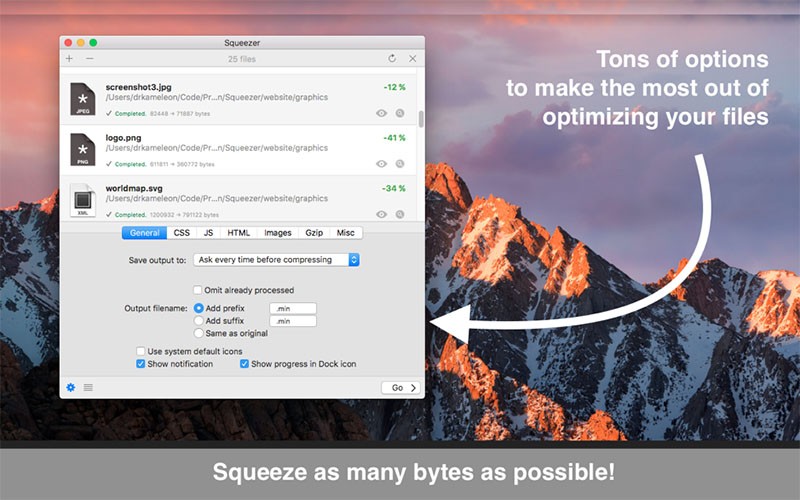This screenshot has height=500, width=800.
Task: Reveal screenshot3.jpg using its magnifier icon
Action: pyautogui.click(x=400, y=113)
